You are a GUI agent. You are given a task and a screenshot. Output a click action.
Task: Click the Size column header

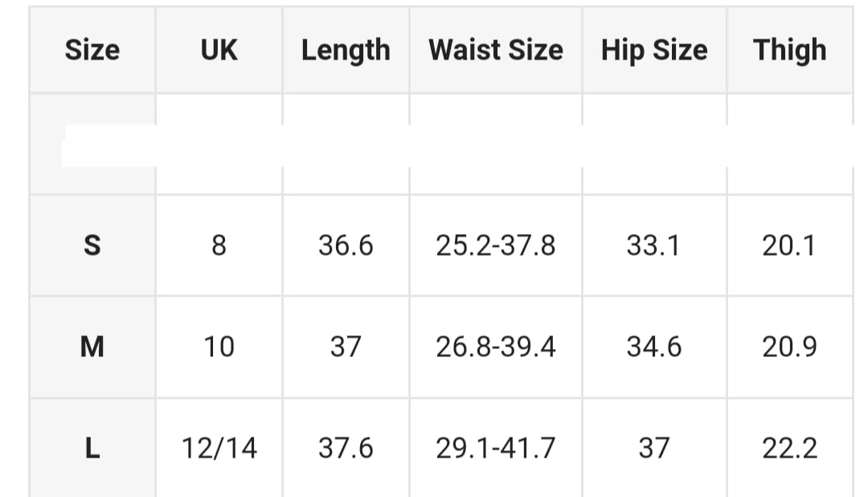pos(92,50)
